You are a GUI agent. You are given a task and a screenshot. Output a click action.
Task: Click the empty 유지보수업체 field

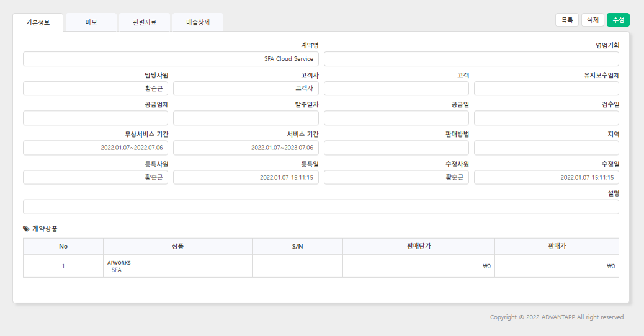[x=547, y=88]
